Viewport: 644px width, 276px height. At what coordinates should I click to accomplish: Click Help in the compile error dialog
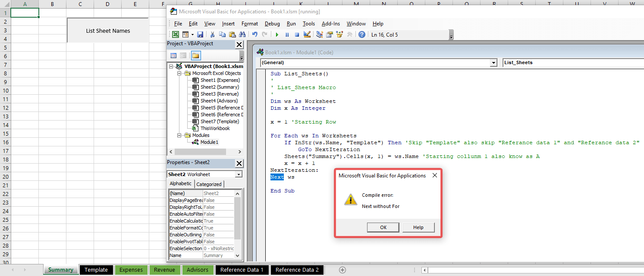tap(418, 227)
